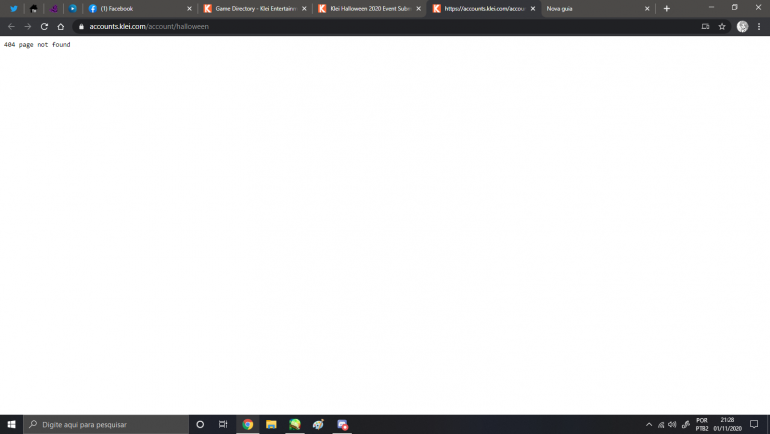Open the volume speaker control
770x434 pixels.
(x=672, y=425)
